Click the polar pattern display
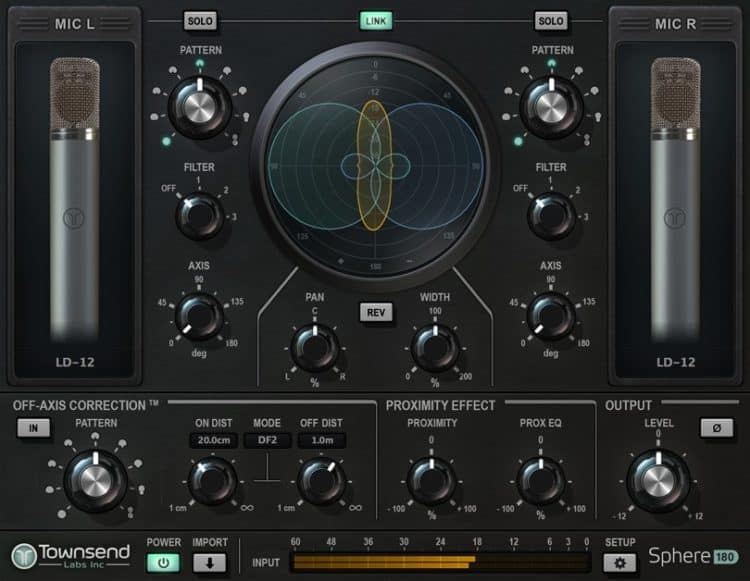 tap(375, 165)
